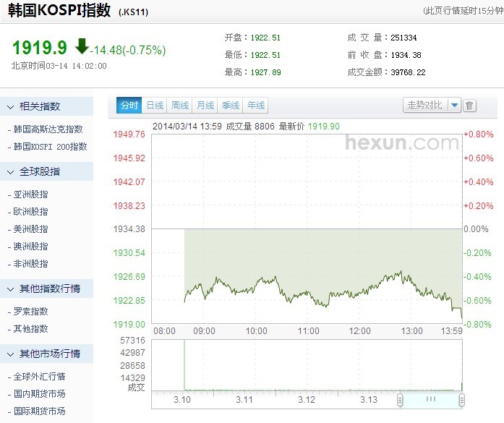Click the 13:59 time axis label
The image size is (504, 423).
[x=452, y=331]
